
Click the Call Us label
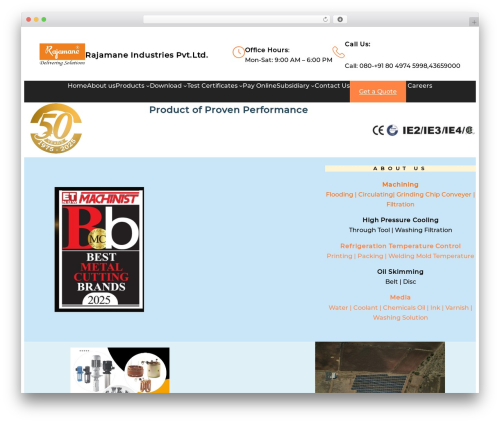[357, 44]
